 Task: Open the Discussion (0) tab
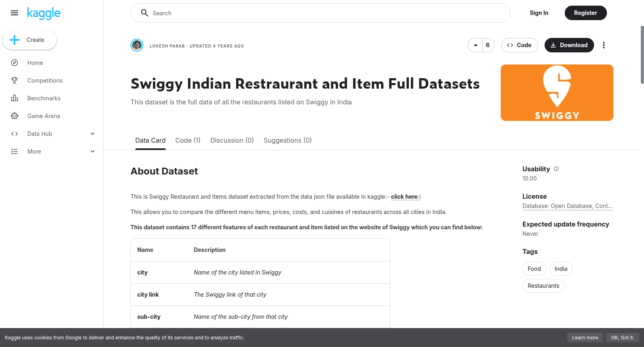[232, 140]
